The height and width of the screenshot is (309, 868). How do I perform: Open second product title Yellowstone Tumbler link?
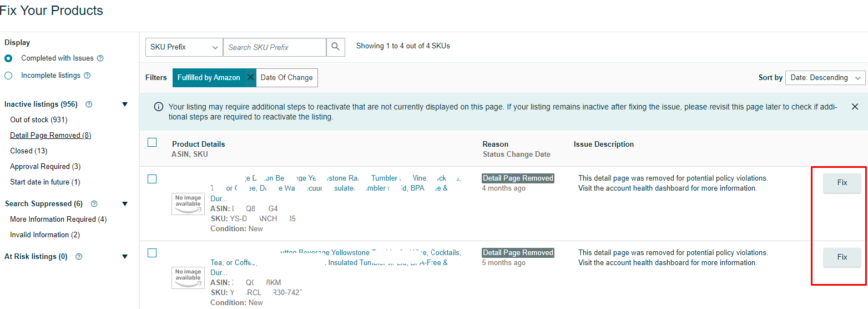(x=336, y=262)
